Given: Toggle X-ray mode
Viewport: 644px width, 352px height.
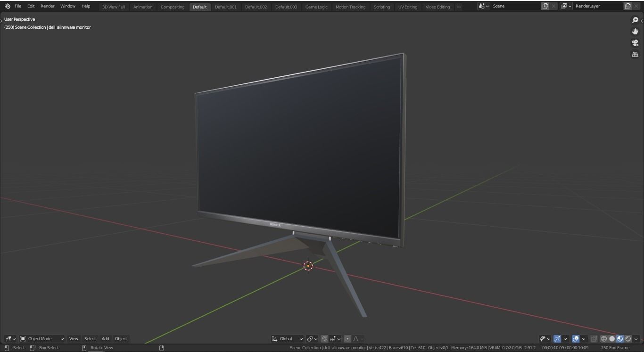Looking at the screenshot, I should point(594,339).
